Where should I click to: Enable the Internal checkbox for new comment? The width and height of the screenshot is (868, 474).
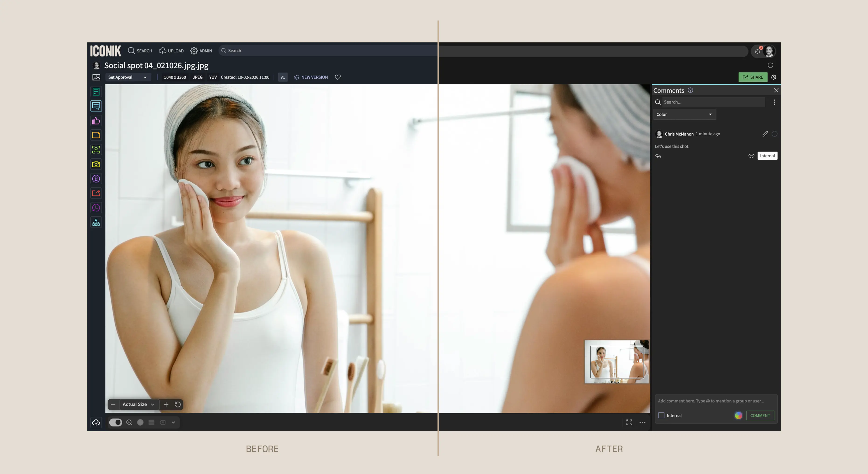pos(661,416)
